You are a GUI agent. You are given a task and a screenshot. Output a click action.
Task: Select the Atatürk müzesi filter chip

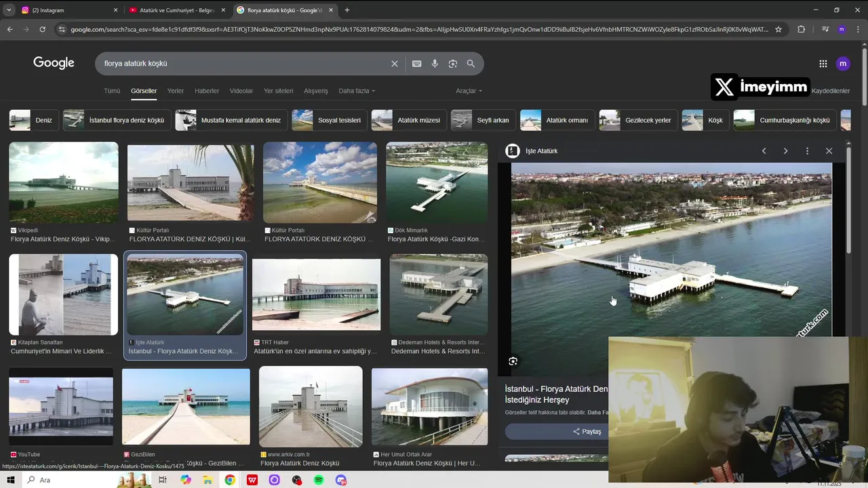click(x=409, y=120)
